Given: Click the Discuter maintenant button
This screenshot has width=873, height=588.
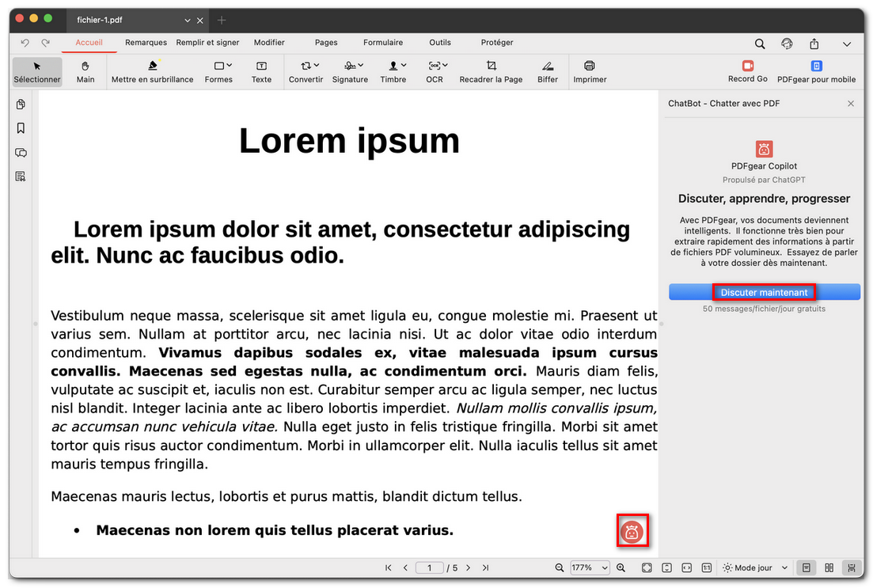Looking at the screenshot, I should tap(764, 292).
